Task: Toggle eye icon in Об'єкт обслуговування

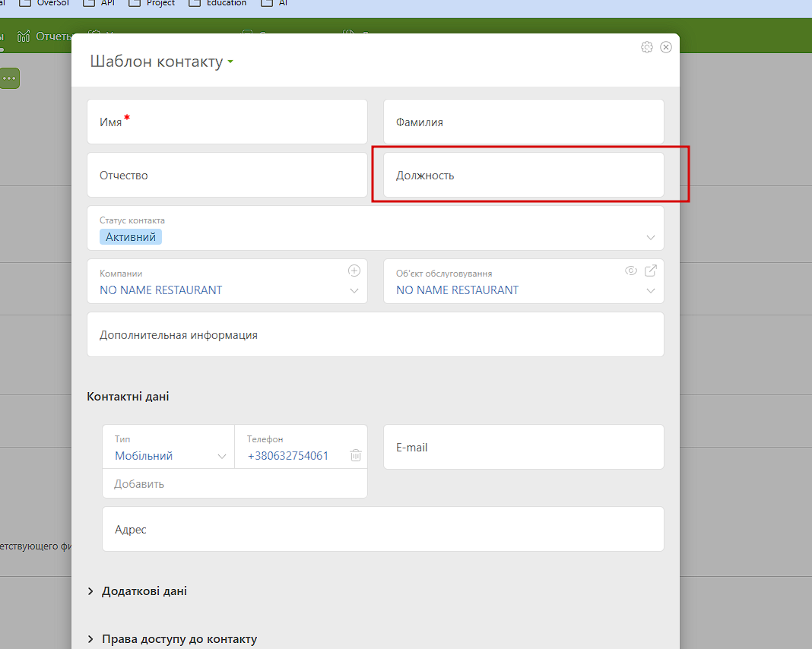Action: [631, 271]
